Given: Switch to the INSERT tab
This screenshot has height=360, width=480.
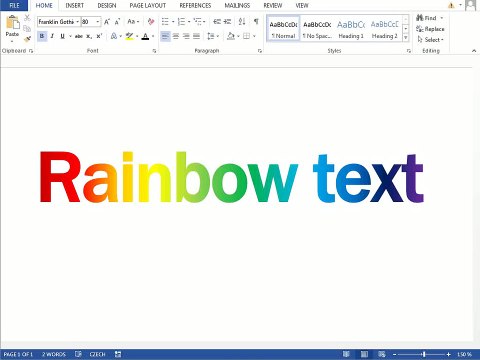Looking at the screenshot, I should tap(75, 5).
